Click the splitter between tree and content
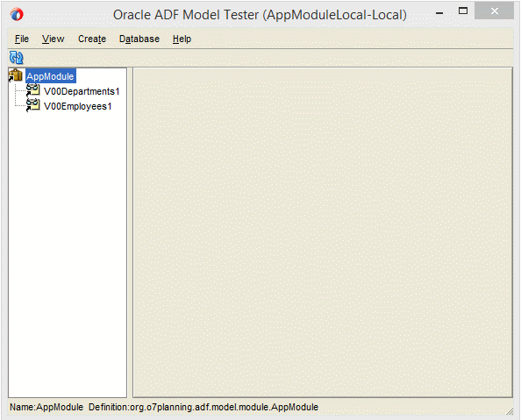 (x=130, y=232)
